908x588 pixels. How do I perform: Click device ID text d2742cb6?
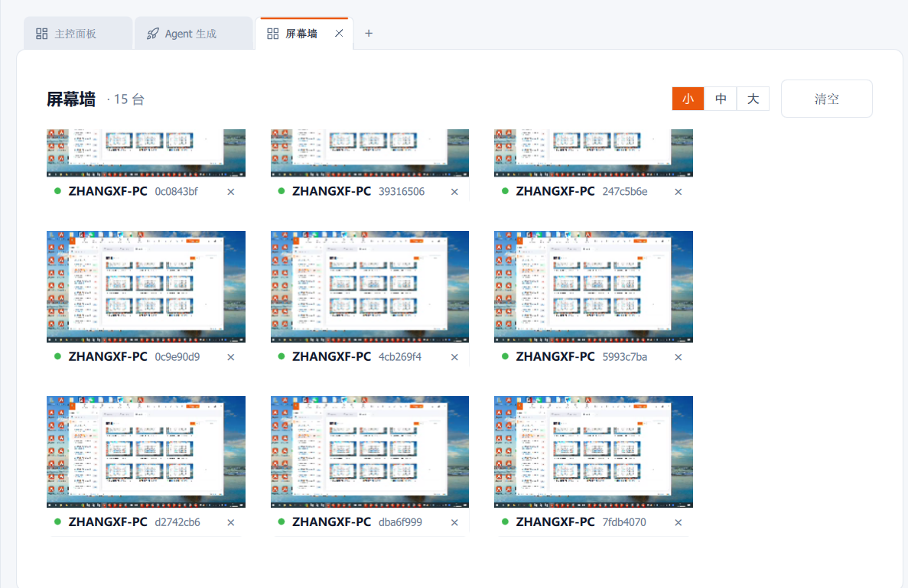point(177,522)
